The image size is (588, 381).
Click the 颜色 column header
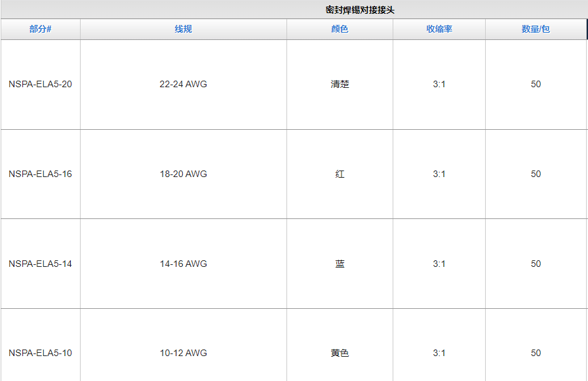point(340,29)
